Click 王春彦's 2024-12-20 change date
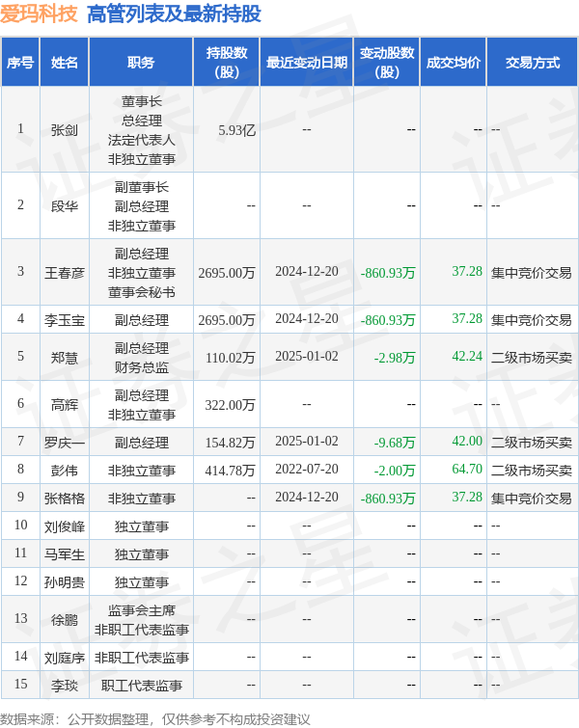Viewport: 579px width, 728px height. click(307, 271)
